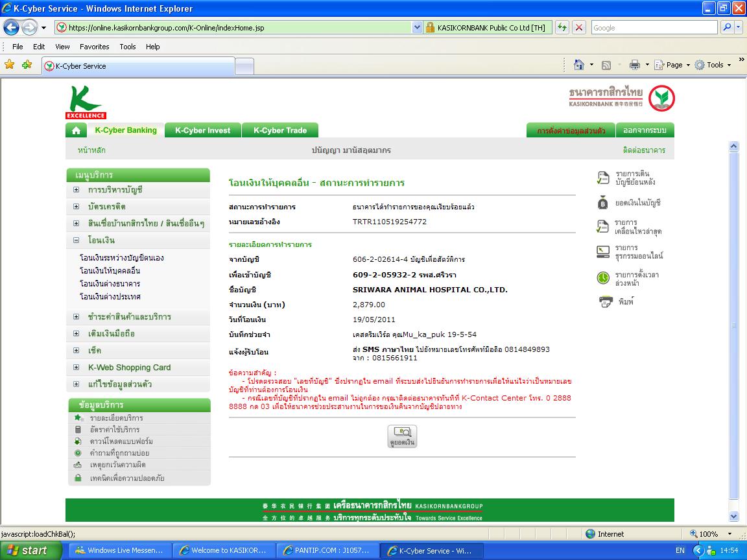Screen dimensions: 747x560
Task: Click the Windows start button
Action: 30,550
